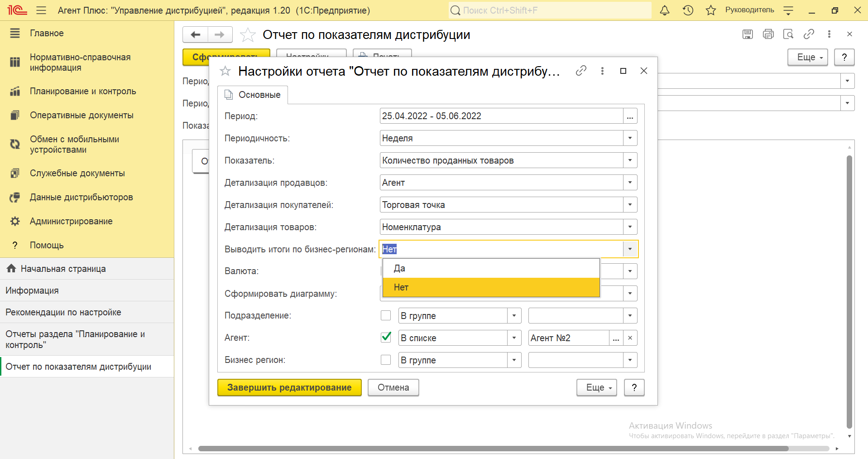868x459 pixels.
Task: Click the home icon of Начальная страница
Action: (11, 268)
